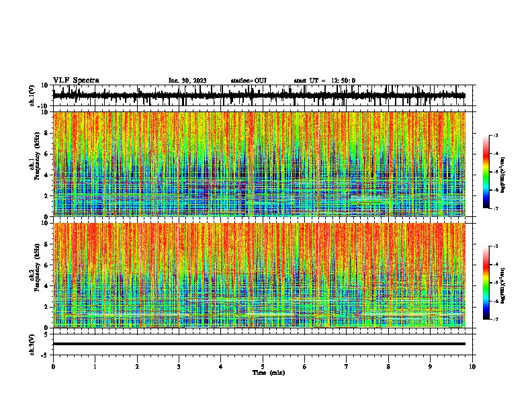Click the ch.1 spectrogram color bar

(x=486, y=172)
